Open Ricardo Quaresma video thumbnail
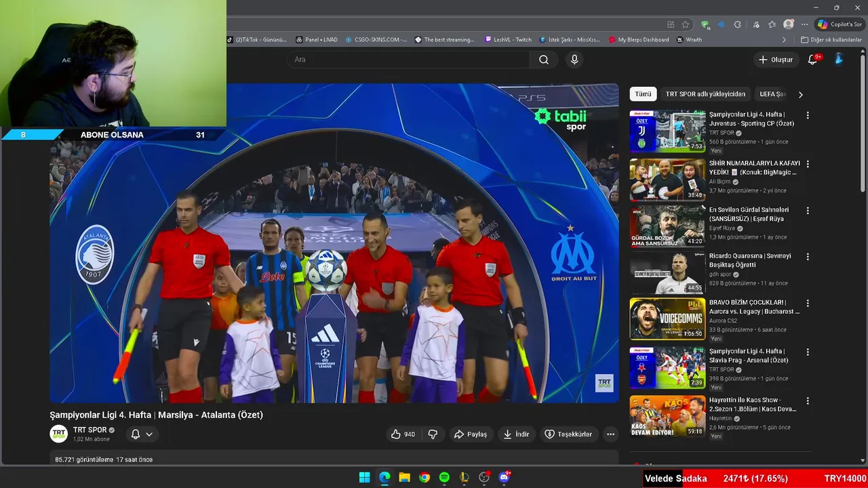Image resolution: width=868 pixels, height=488 pixels. (x=667, y=272)
